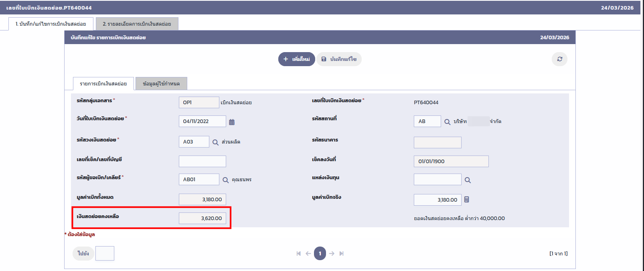The image size is (644, 271).
Task: Click search icon beside requester code AB01
Action: pos(226,180)
